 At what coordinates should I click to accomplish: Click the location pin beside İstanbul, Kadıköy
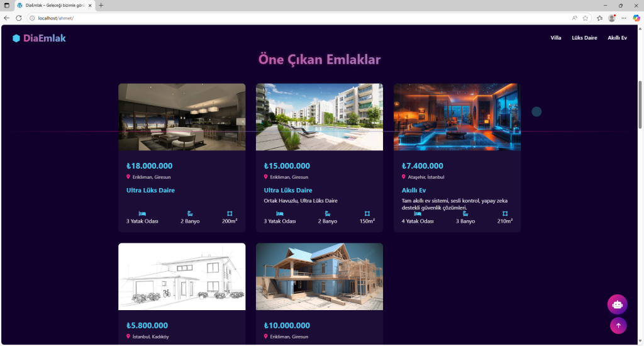pos(128,336)
